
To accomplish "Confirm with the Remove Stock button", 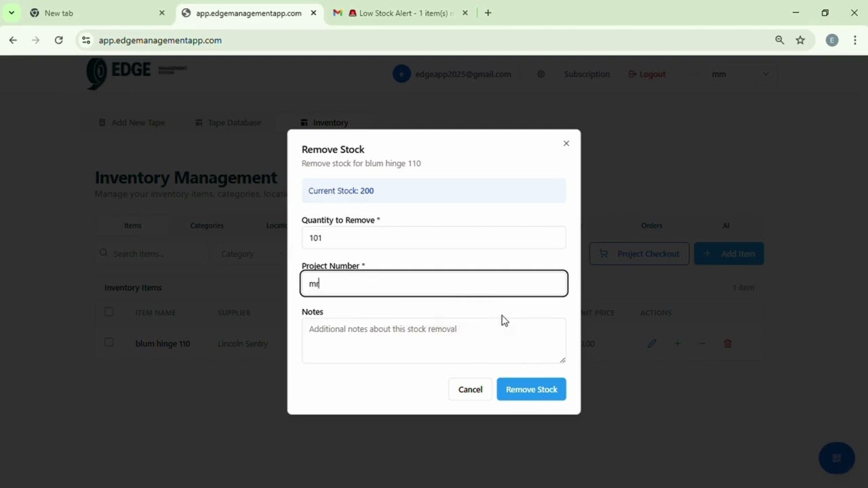I will (x=531, y=390).
